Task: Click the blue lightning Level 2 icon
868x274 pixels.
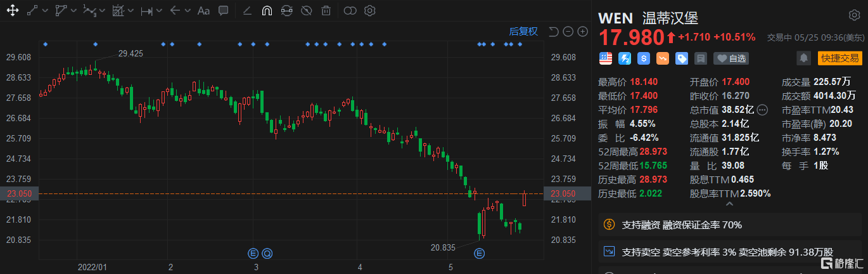Action: coord(625,58)
